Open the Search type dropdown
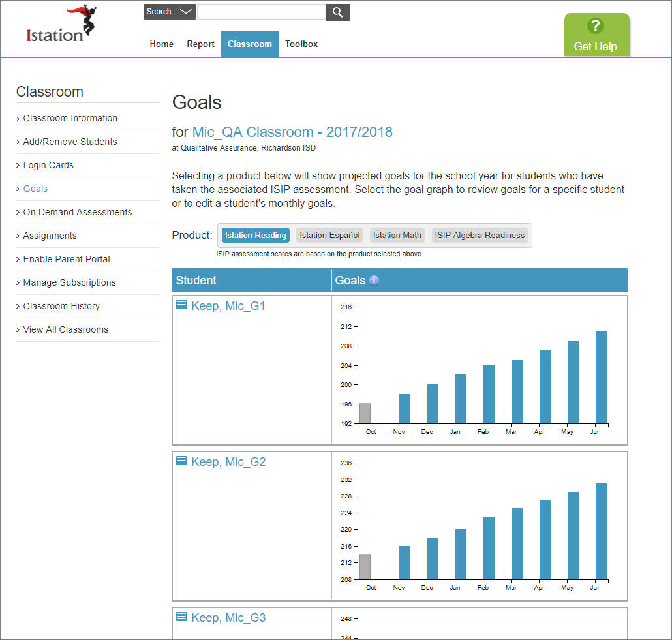Screen dimensions: 672x640 point(170,12)
